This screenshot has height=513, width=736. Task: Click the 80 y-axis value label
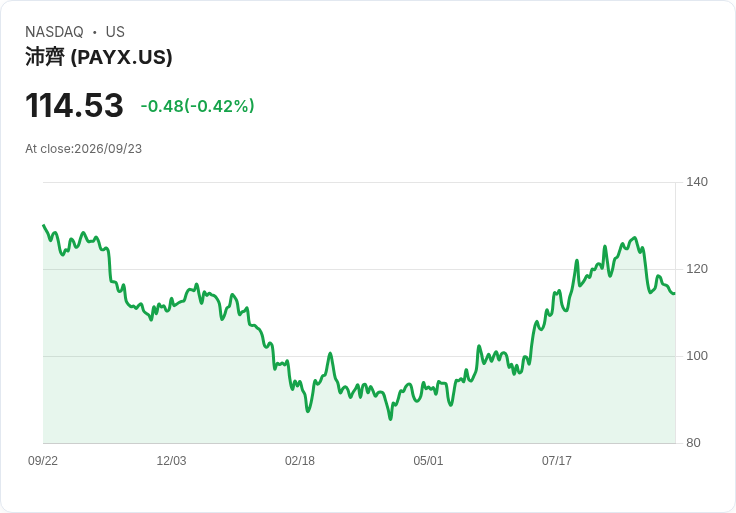point(693,443)
